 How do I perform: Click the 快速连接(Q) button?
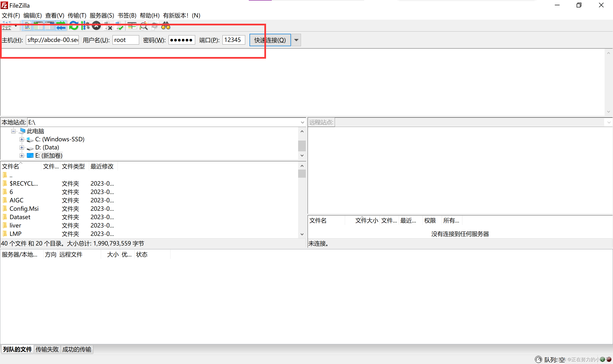pos(270,40)
